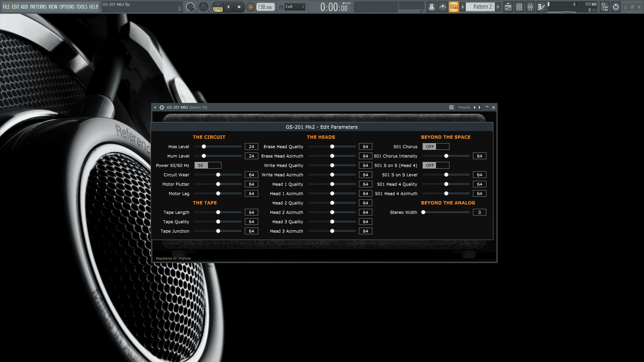The height and width of the screenshot is (362, 644).
Task: Open the Presets list
Action: pos(464,107)
